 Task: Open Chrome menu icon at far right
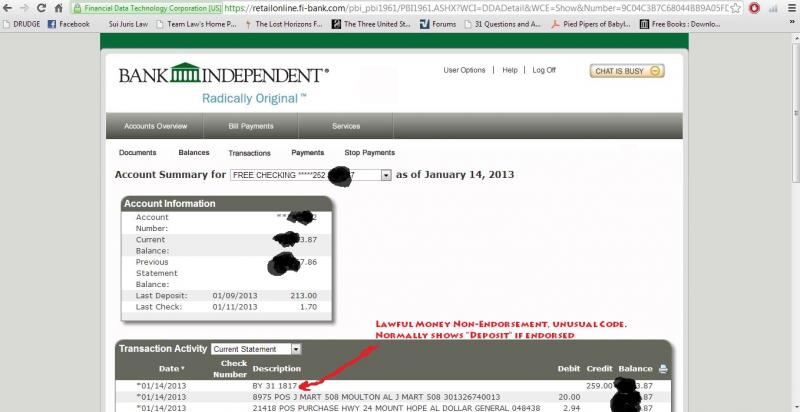pos(789,7)
